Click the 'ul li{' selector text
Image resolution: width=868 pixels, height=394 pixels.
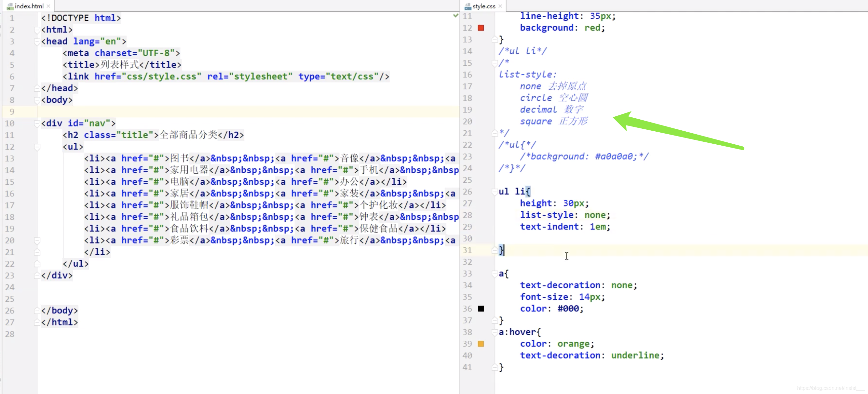tap(515, 192)
